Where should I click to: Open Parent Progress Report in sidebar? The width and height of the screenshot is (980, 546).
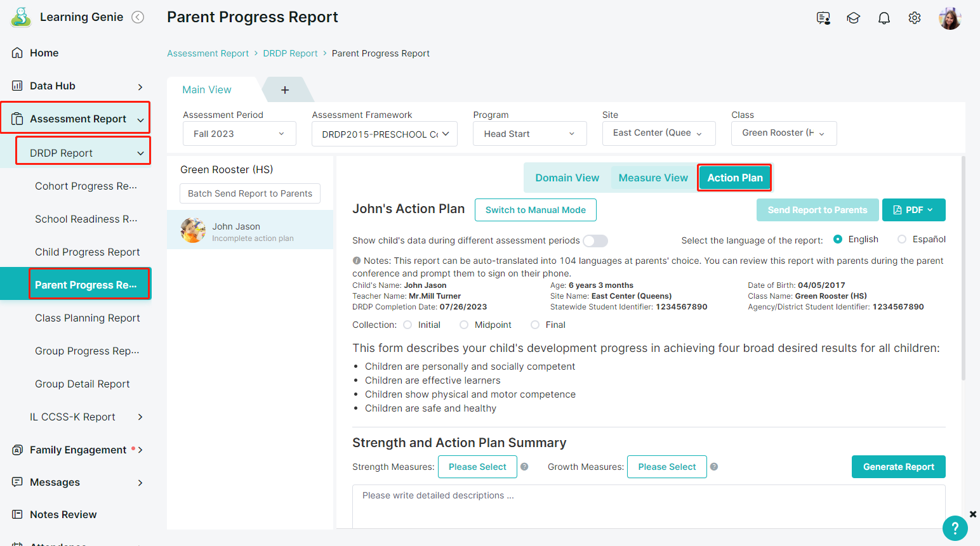pos(86,285)
